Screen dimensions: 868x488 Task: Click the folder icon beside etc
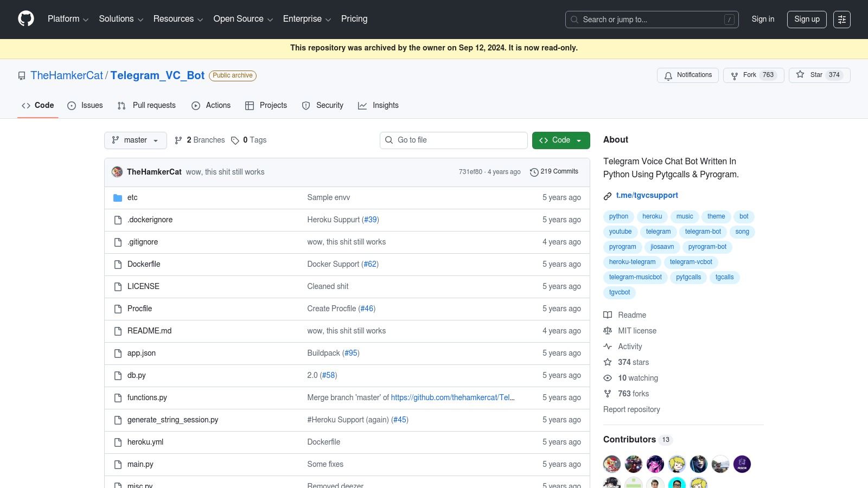point(118,198)
